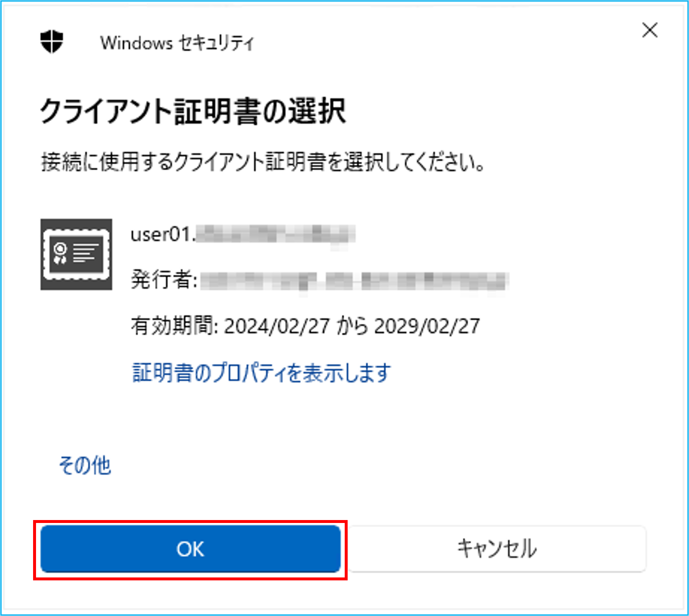The height and width of the screenshot is (616, 689).
Task: Click the Windows Security shield icon
Action: (52, 41)
